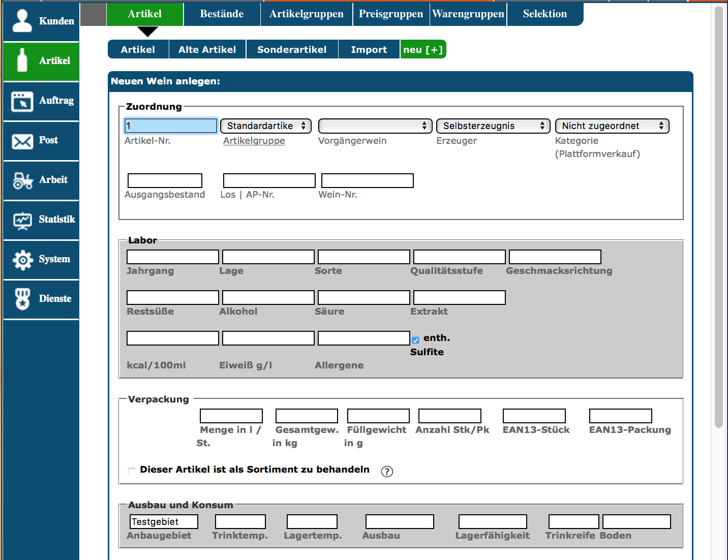Open Auftrag via its window icon
This screenshot has width=728, height=560.
tap(22, 101)
